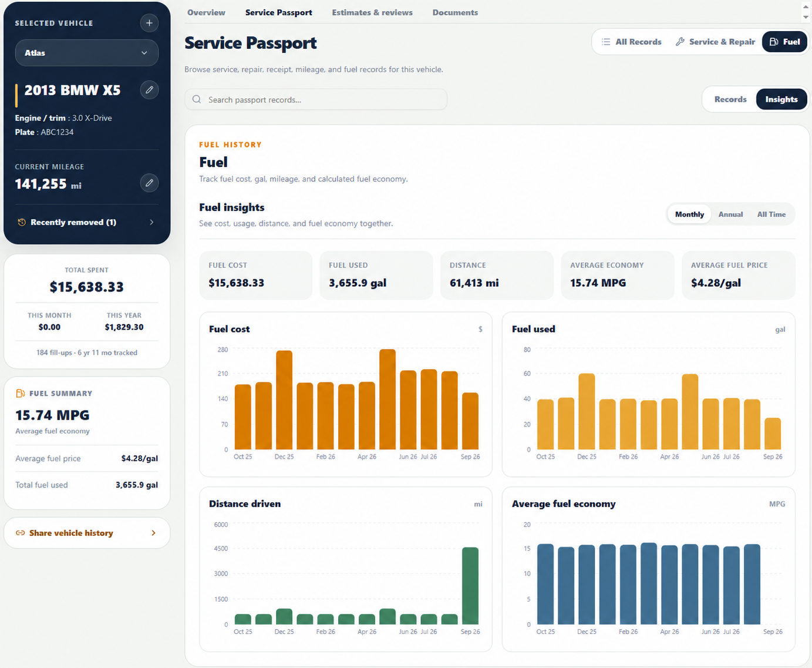Click the Distance 61,413 mi card
Image resolution: width=812 pixels, height=668 pixels.
click(x=497, y=275)
